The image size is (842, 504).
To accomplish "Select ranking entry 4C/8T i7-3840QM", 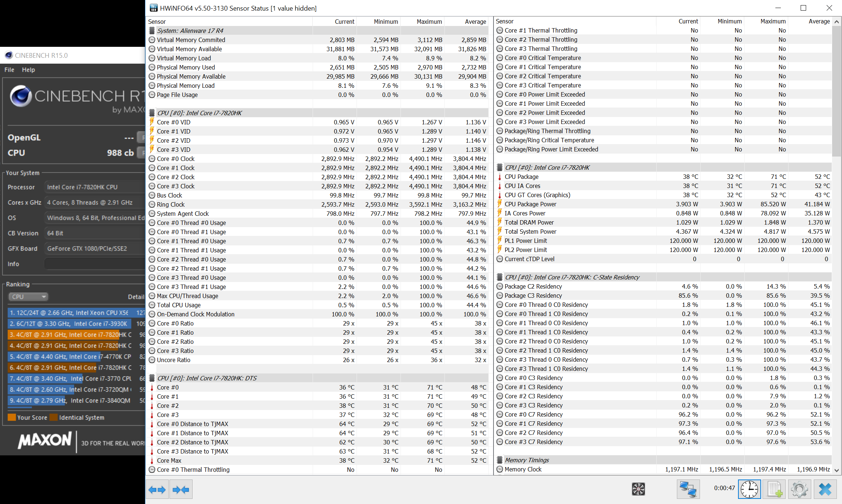I will click(76, 400).
